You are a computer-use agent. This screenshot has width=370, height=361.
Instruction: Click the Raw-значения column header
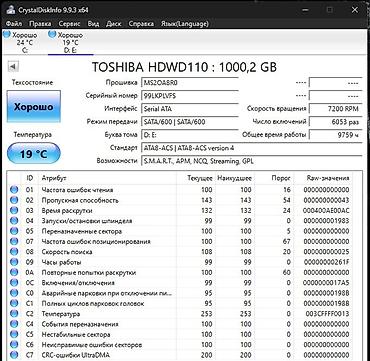(323, 178)
